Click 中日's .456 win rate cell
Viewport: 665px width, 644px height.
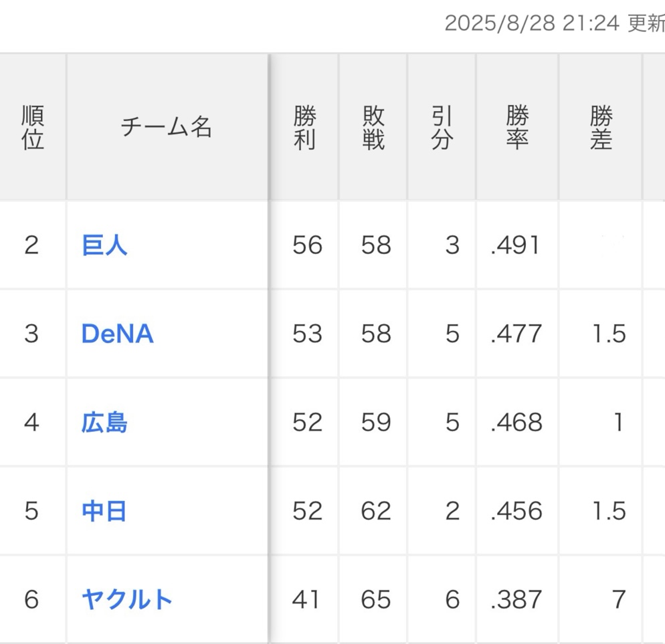[x=516, y=512]
